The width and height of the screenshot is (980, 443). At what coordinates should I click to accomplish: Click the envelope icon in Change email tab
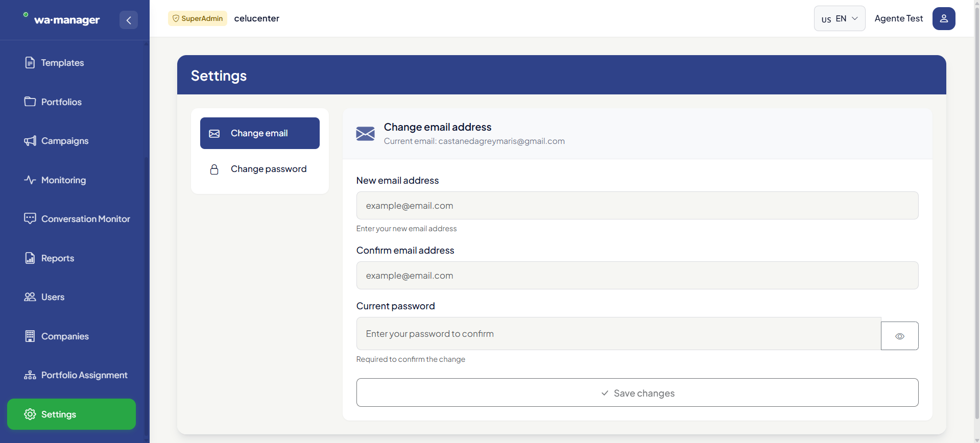(x=214, y=133)
